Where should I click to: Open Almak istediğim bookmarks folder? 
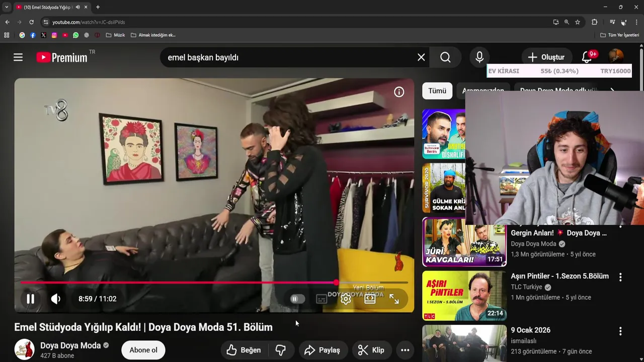[153, 35]
